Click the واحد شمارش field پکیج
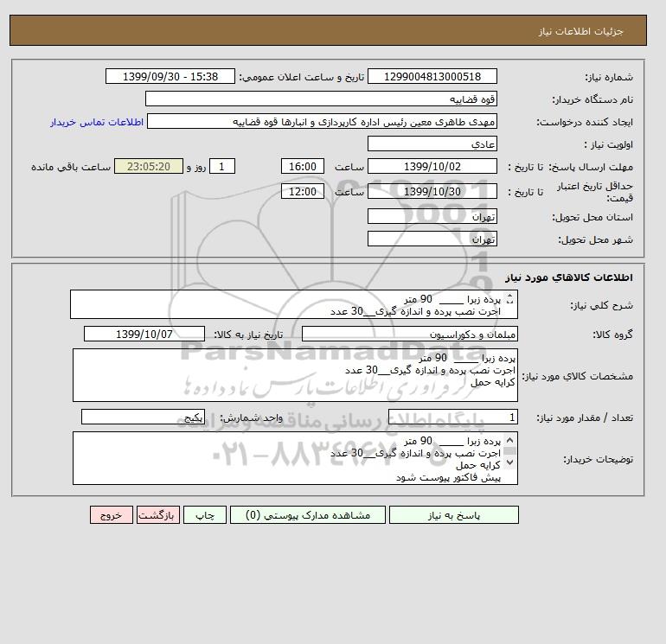The image size is (666, 644). click(143, 417)
